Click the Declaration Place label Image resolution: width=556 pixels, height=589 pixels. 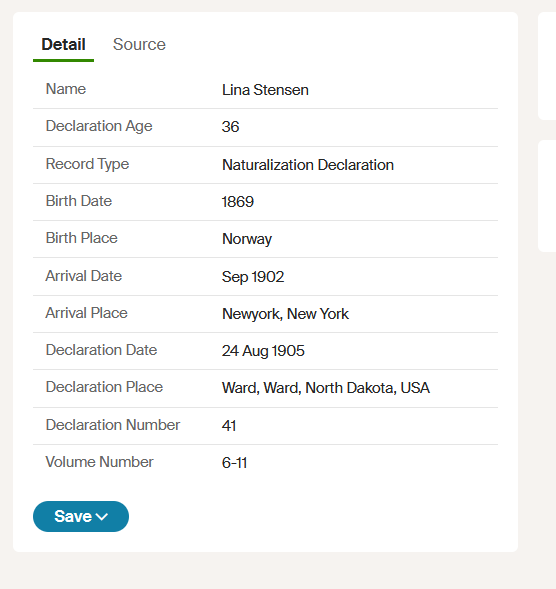tap(104, 387)
